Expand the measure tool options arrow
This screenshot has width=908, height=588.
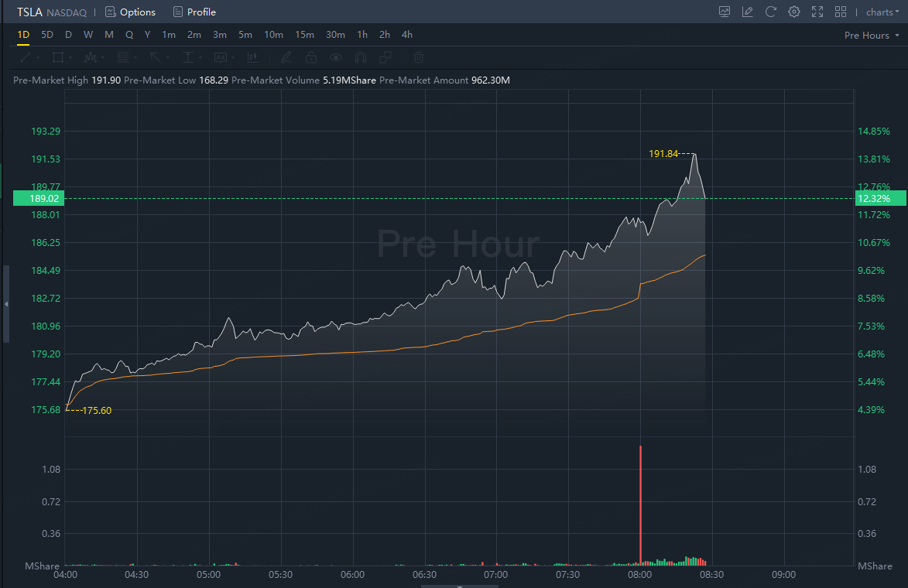(x=200, y=58)
